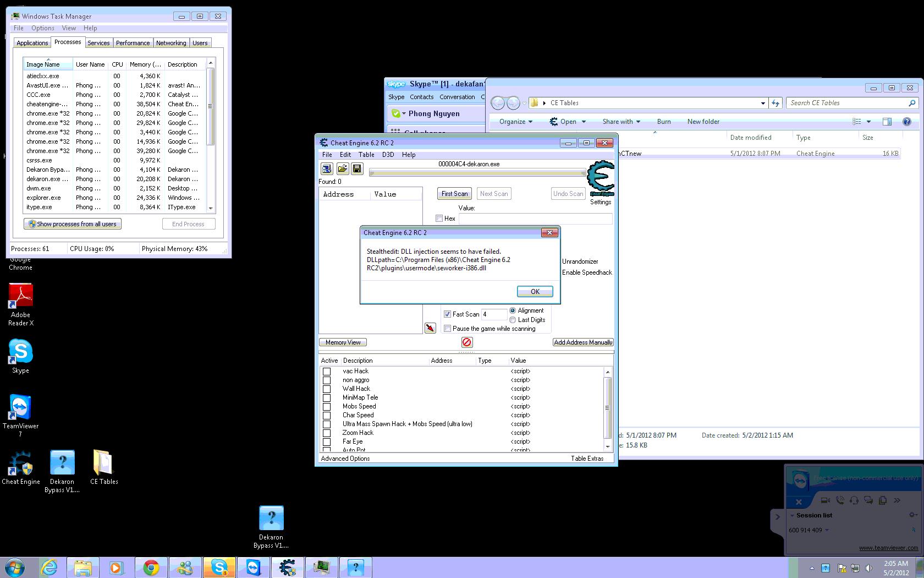This screenshot has width=924, height=578.
Task: Select the Last Digits radio button
Action: (513, 320)
